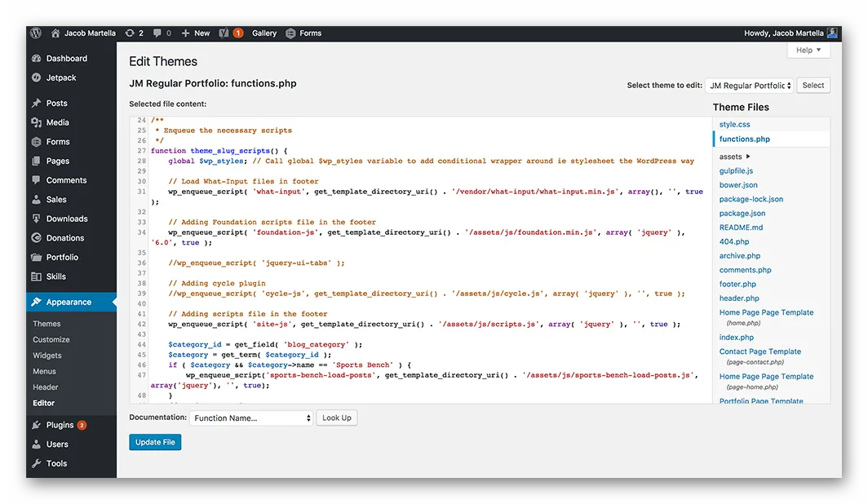This screenshot has height=504, width=868.
Task: Click Howdy, Jacob Martella account text
Action: (x=783, y=33)
